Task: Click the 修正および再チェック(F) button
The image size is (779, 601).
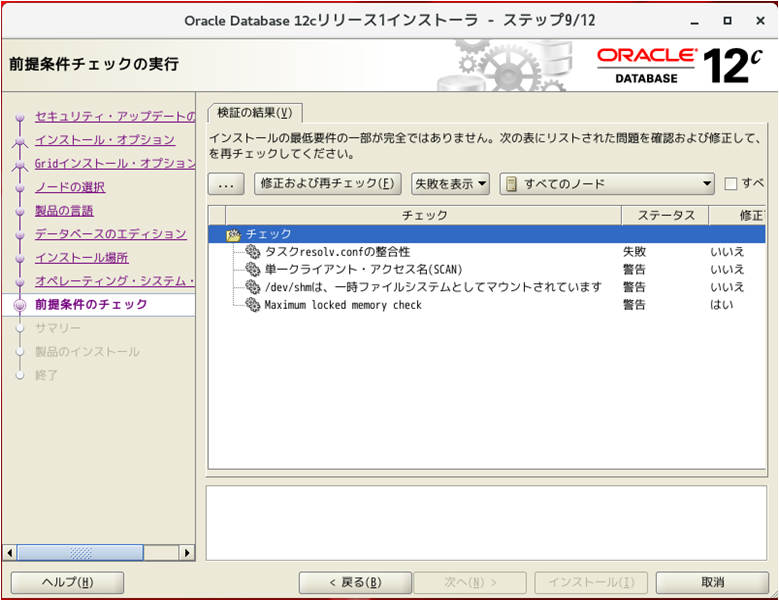Action: [x=327, y=184]
